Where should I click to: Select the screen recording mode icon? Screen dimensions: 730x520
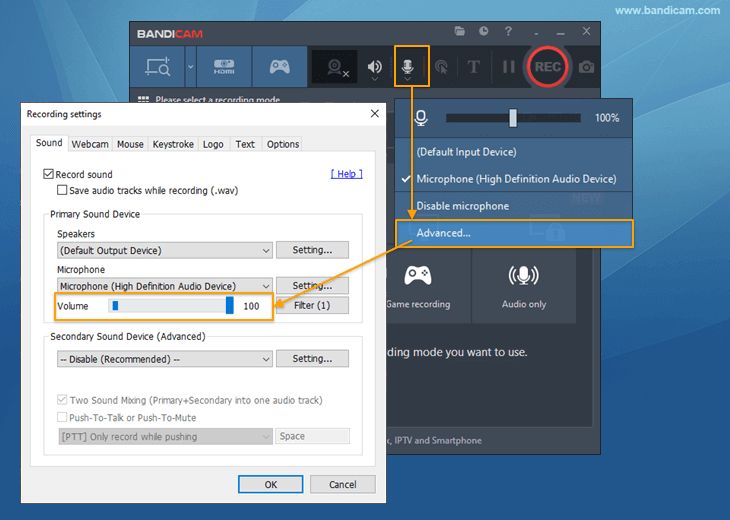tap(158, 67)
